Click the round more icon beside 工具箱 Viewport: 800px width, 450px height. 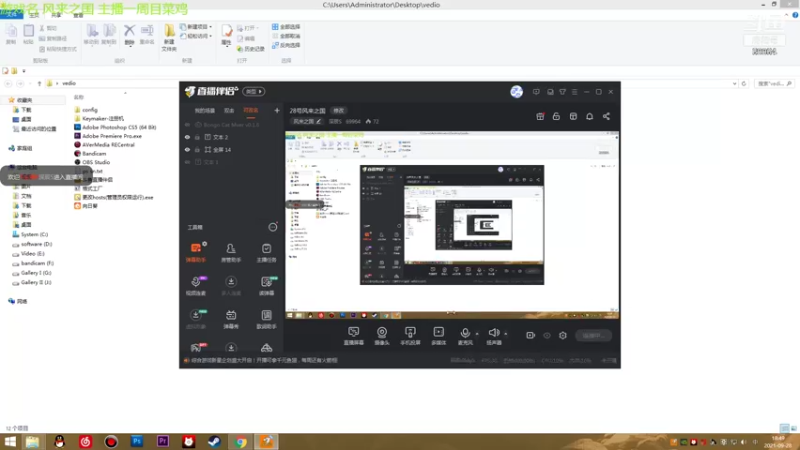pos(273,227)
